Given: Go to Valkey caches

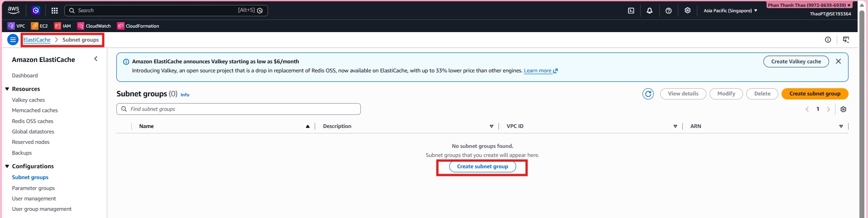Looking at the screenshot, I should [28, 100].
